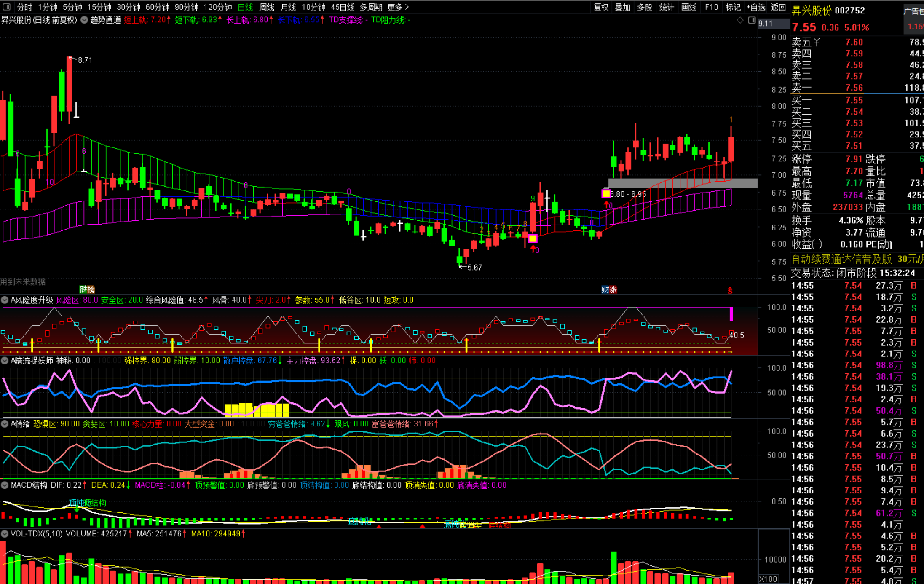This screenshot has height=584, width=924.
Task: Open 更多 periods expander
Action: pos(398,7)
